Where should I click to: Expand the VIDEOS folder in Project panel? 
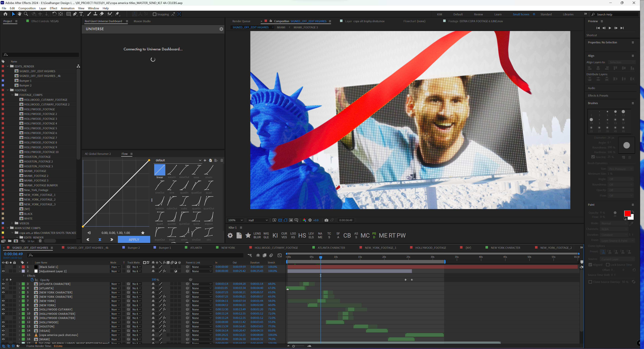point(12,223)
